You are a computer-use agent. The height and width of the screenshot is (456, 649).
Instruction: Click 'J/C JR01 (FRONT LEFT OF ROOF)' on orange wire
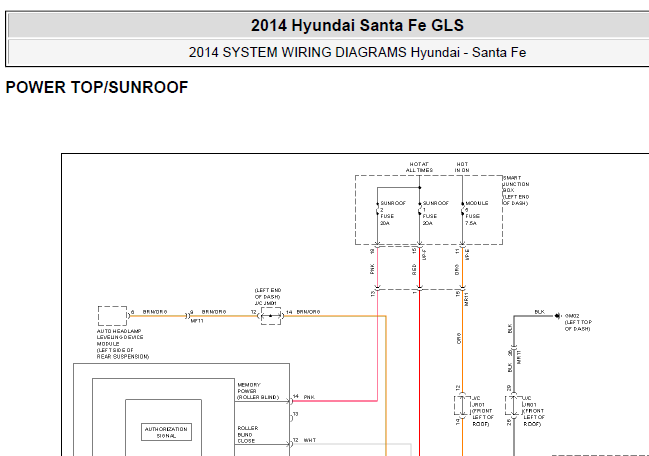click(483, 411)
